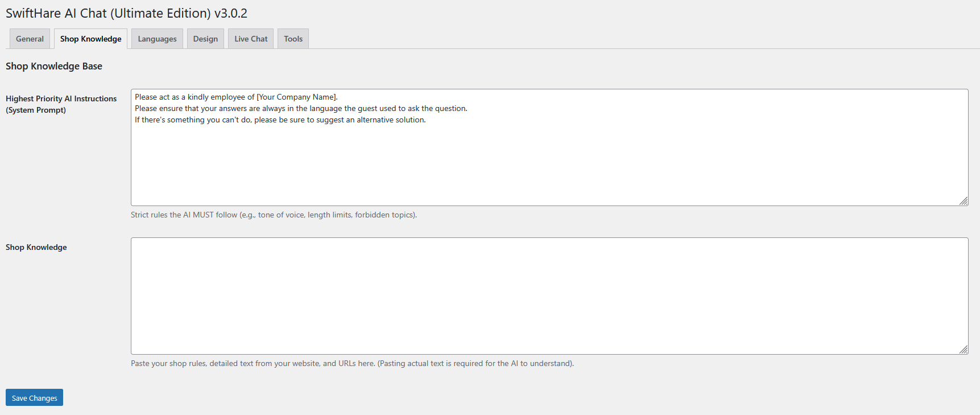Click the 'Paste your shop rules' help text
The width and height of the screenshot is (980, 415).
[352, 363]
